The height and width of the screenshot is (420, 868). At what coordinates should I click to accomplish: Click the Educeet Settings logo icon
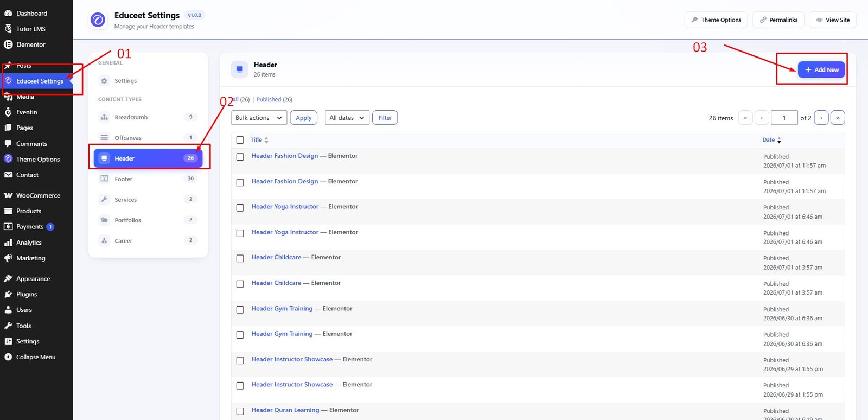[x=98, y=20]
